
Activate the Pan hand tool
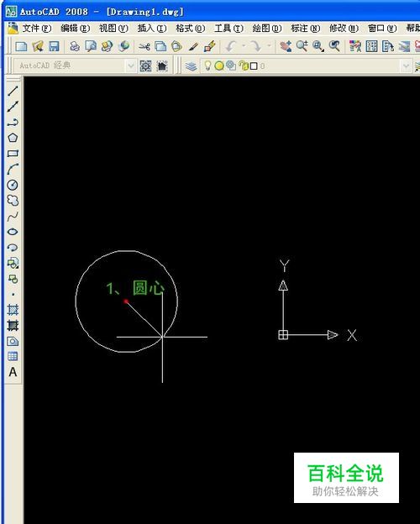point(286,46)
